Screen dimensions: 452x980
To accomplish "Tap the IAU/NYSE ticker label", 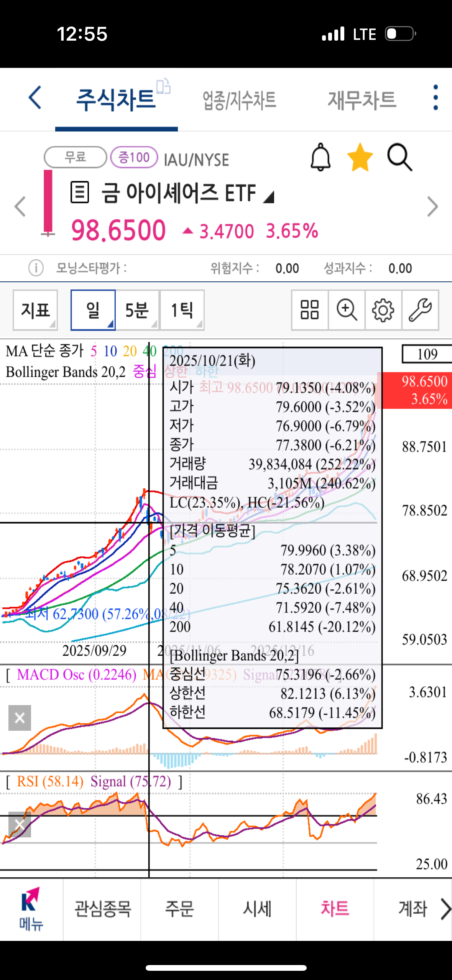I will (196, 159).
